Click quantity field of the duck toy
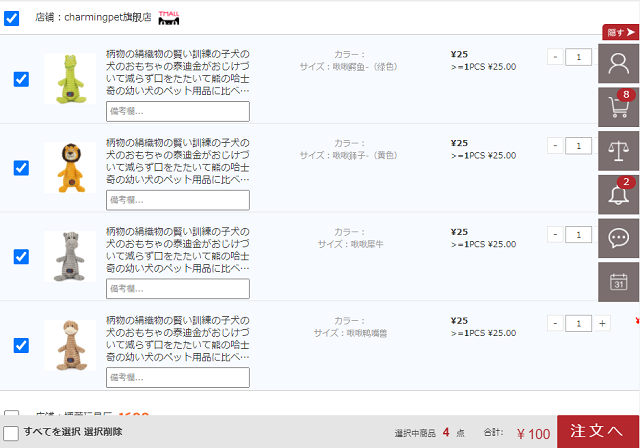The height and width of the screenshot is (448, 640). click(x=578, y=323)
